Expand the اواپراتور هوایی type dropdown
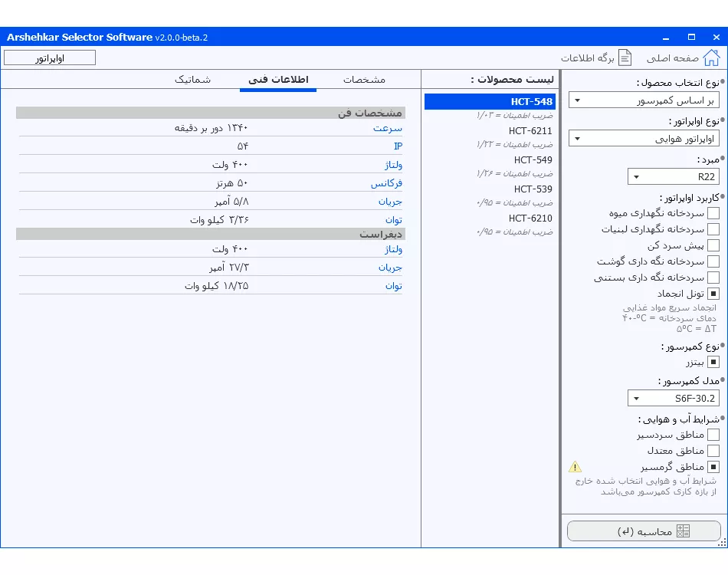 tap(644, 139)
